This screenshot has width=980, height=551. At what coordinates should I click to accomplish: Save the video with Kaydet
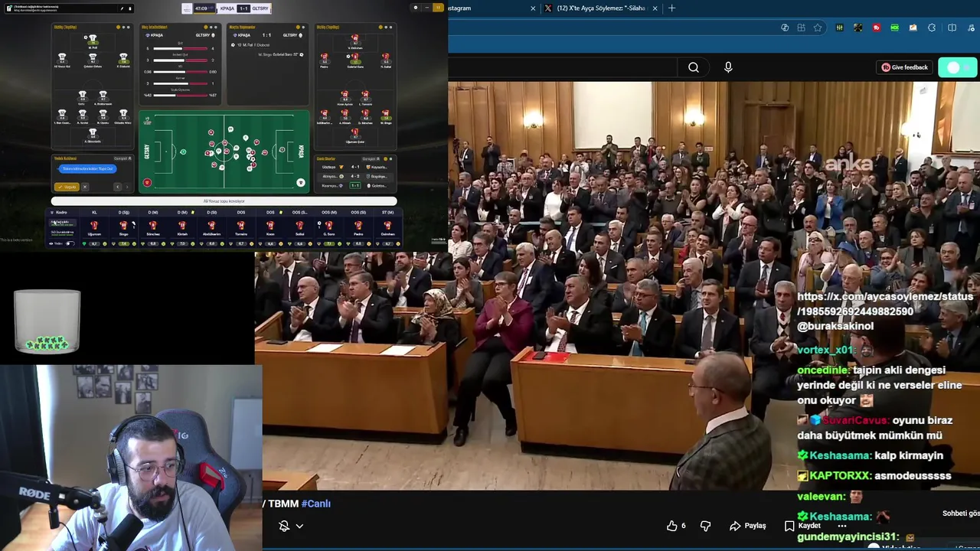802,526
